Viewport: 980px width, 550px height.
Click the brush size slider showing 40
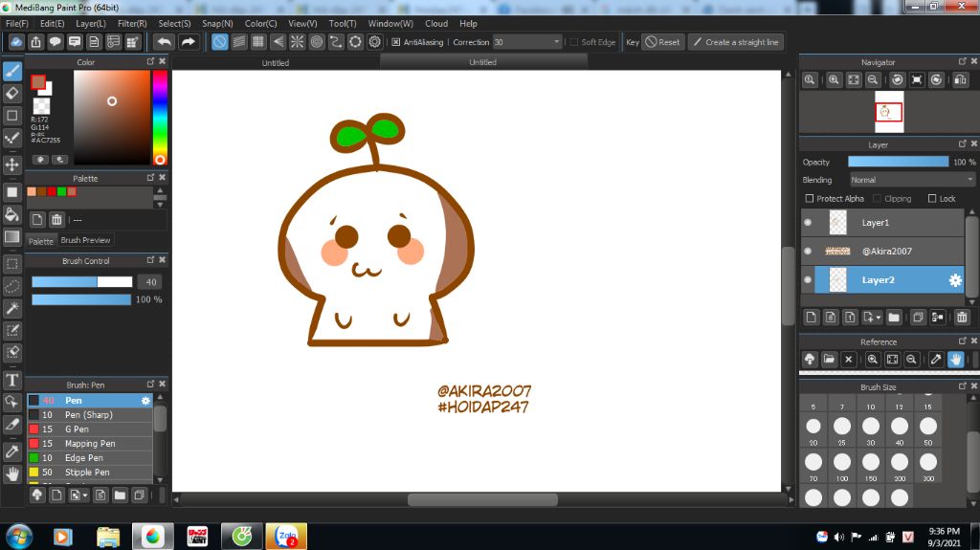click(x=82, y=282)
